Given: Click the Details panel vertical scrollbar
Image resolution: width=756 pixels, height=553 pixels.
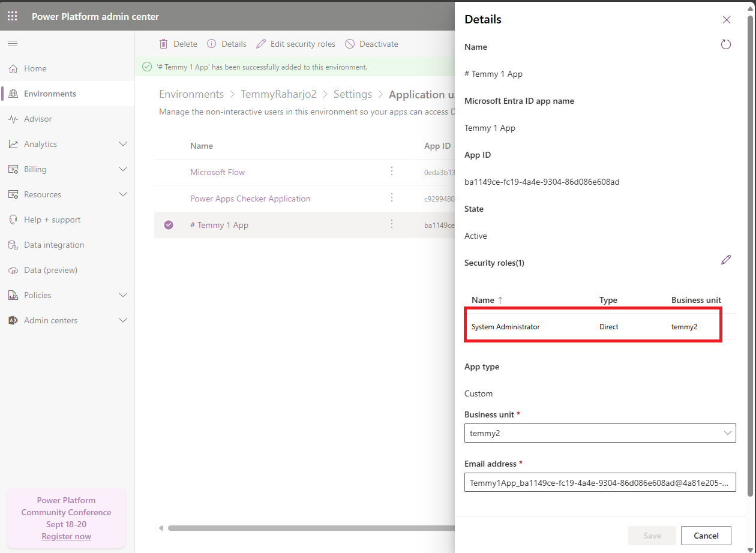Looking at the screenshot, I should point(751,256).
